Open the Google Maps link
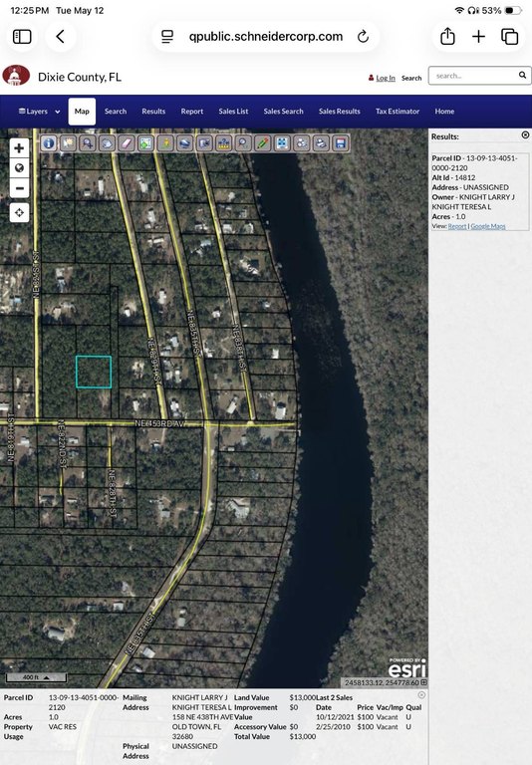This screenshot has height=765, width=532. point(488,226)
